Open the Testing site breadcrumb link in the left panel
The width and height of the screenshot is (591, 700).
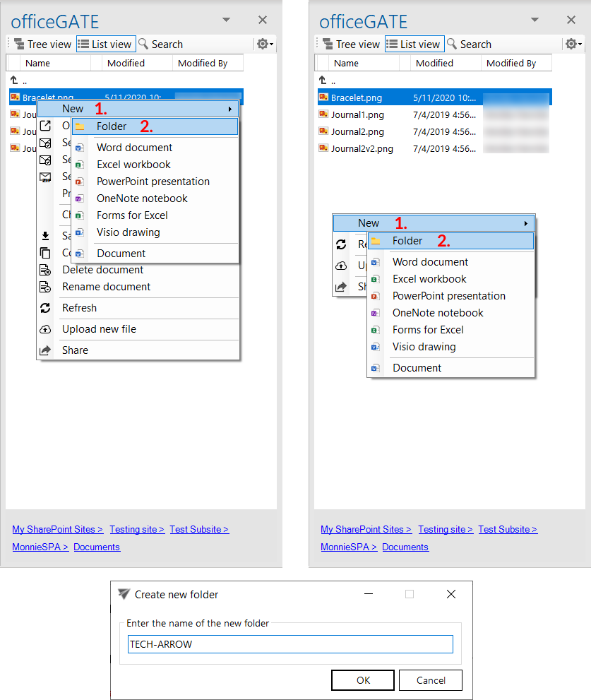(x=137, y=529)
